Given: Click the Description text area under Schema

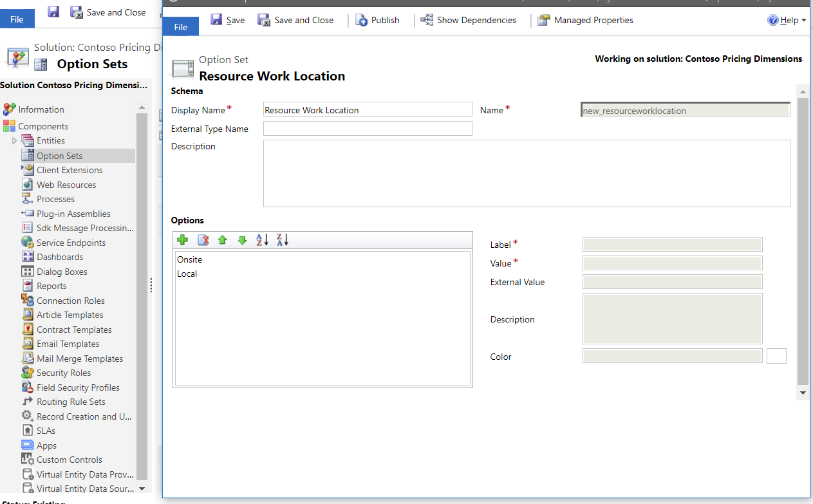Looking at the screenshot, I should click(527, 173).
